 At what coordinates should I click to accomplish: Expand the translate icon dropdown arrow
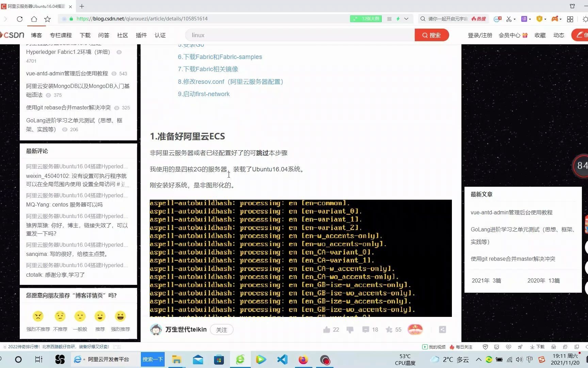[530, 19]
